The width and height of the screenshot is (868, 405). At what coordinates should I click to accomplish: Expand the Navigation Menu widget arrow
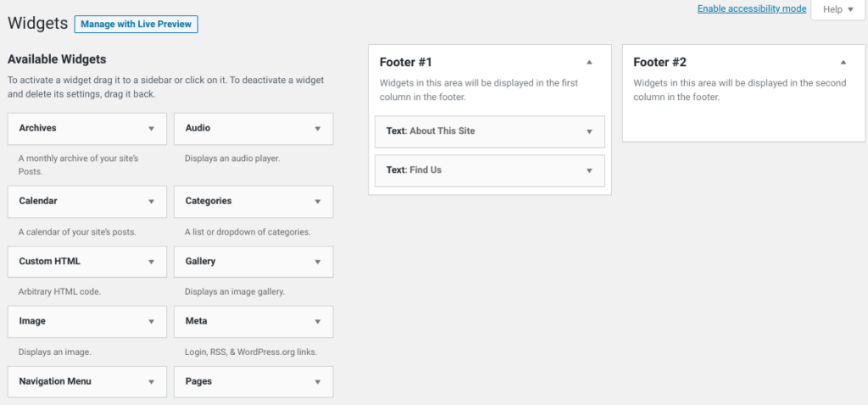[x=151, y=382]
